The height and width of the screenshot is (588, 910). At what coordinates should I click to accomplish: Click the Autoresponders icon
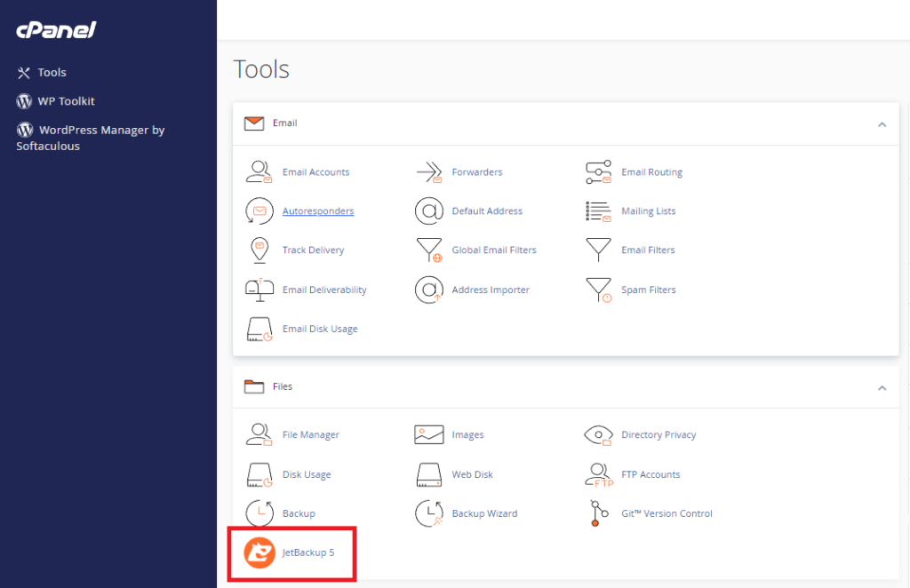pyautogui.click(x=259, y=211)
